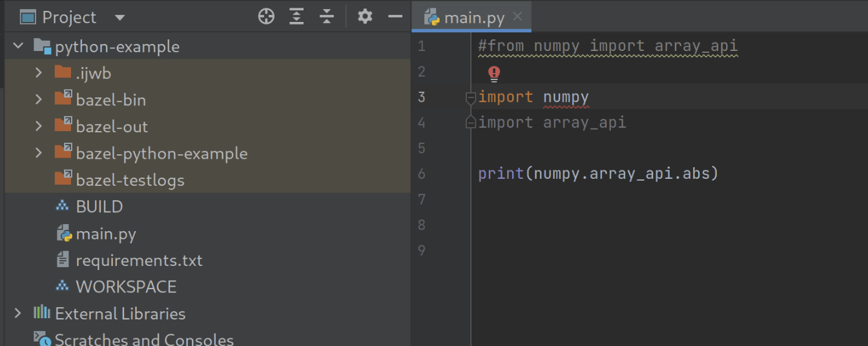Select the bazel-bin tree item
The height and width of the screenshot is (346, 868).
(111, 100)
